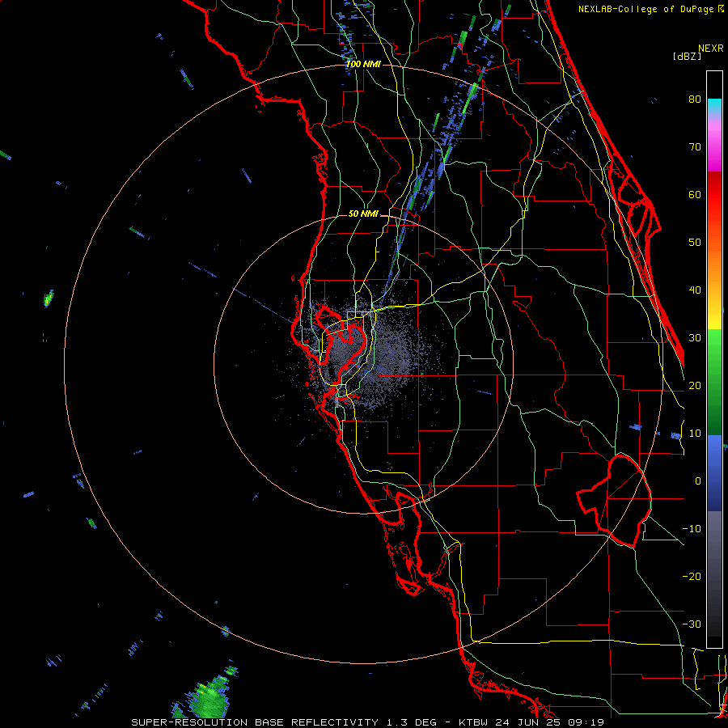Click the 50 value on the dBZ scale
Viewport: 728px width, 728px height.
pos(695,243)
